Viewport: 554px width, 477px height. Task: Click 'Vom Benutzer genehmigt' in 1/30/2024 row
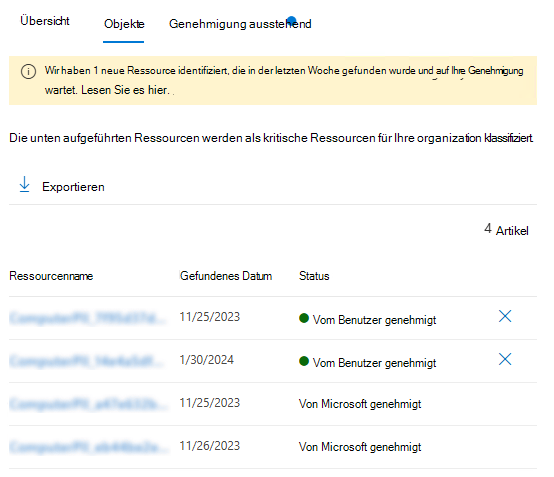[x=375, y=363]
